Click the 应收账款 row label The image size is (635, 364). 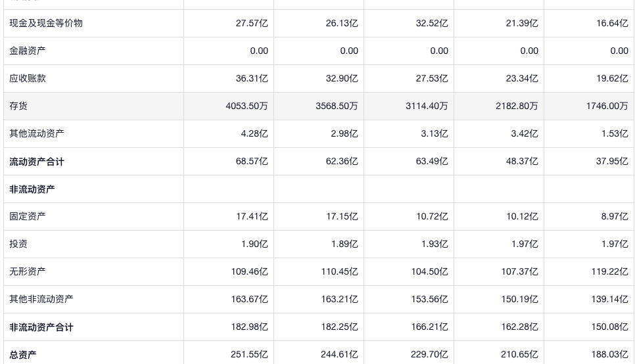28,78
